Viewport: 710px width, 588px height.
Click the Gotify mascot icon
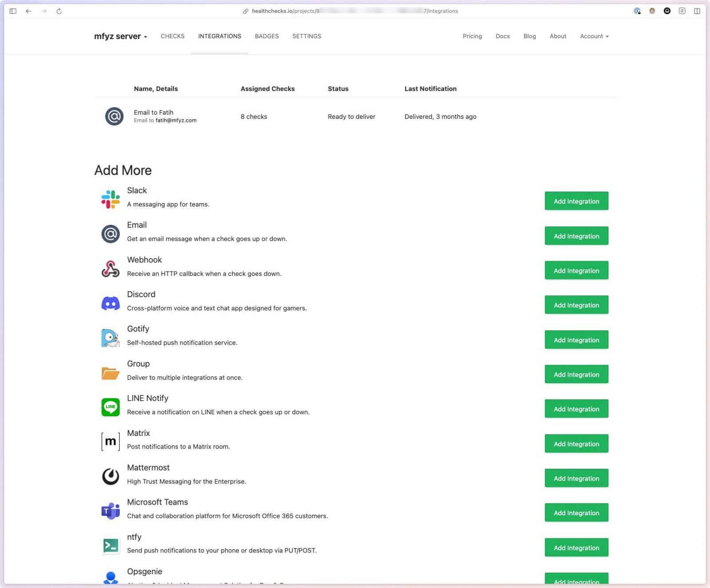pyautogui.click(x=110, y=338)
